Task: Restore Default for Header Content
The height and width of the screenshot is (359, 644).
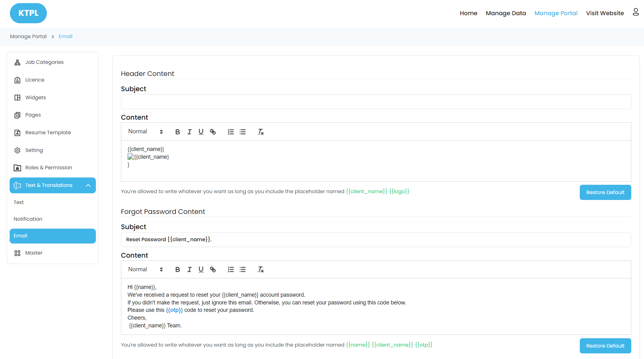Action: (605, 192)
